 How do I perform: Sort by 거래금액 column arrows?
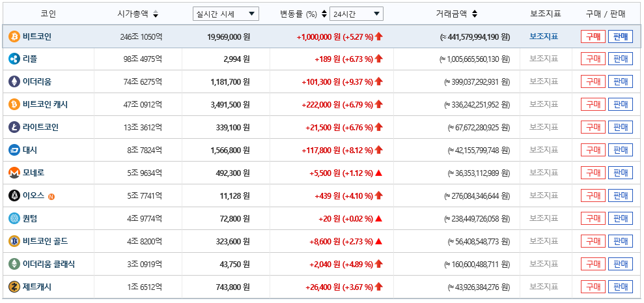(475, 14)
